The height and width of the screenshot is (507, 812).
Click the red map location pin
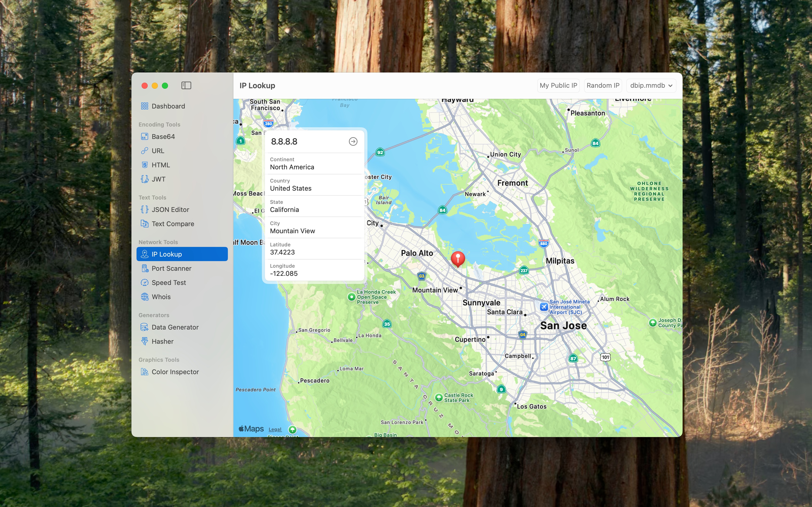point(458,258)
